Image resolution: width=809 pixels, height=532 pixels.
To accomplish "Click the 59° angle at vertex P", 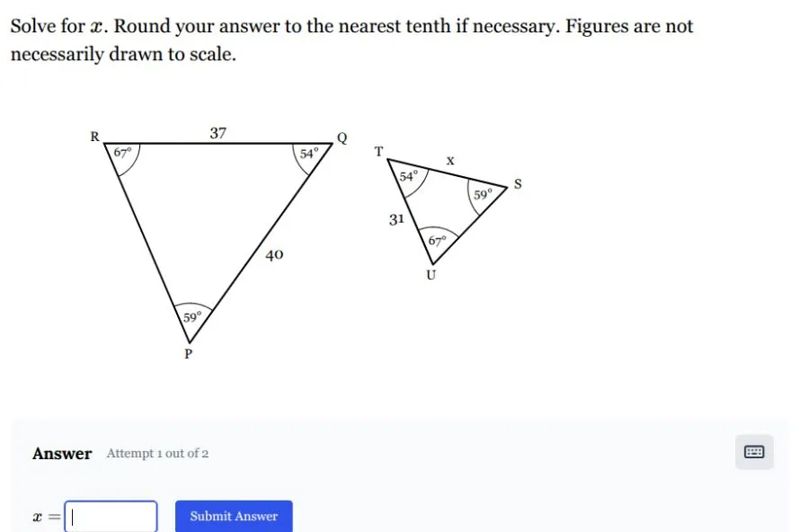I will coord(192,316).
